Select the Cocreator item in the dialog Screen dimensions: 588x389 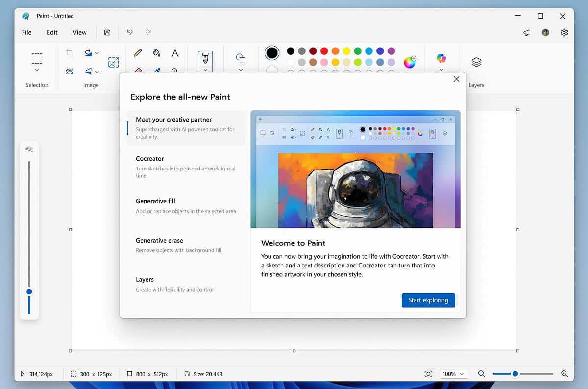point(186,167)
